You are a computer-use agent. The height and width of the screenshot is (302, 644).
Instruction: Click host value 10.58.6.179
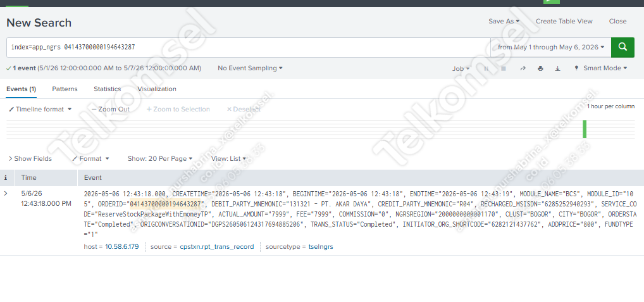[x=122, y=247]
